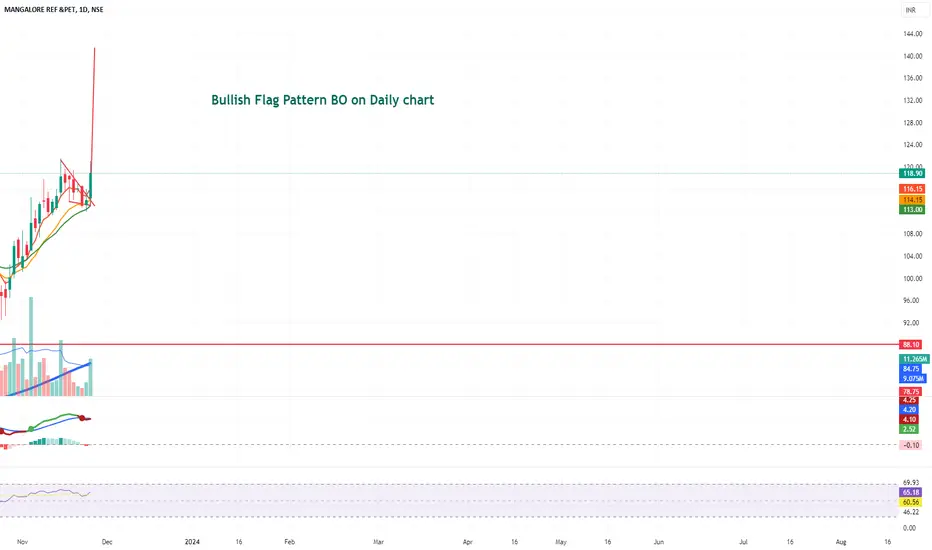The width and height of the screenshot is (932, 550).
Task: Select the purple 65.18 RSI value label
Action: tap(911, 492)
